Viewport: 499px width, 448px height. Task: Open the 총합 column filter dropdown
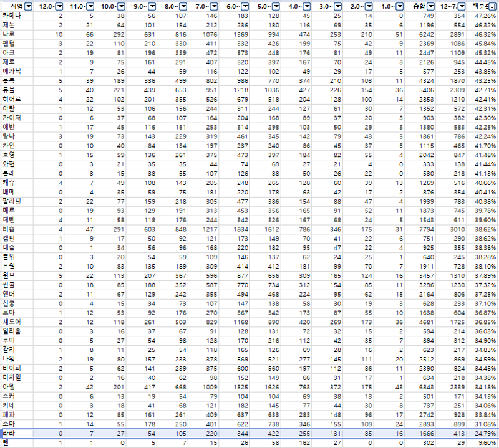431,6
